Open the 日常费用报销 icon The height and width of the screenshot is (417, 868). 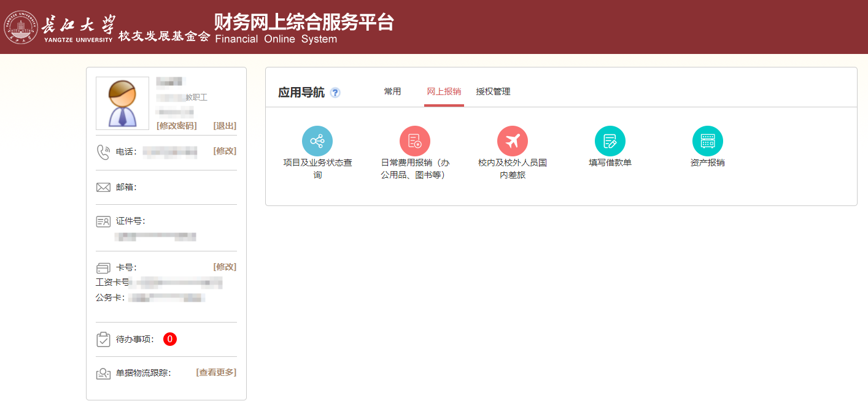tap(414, 141)
